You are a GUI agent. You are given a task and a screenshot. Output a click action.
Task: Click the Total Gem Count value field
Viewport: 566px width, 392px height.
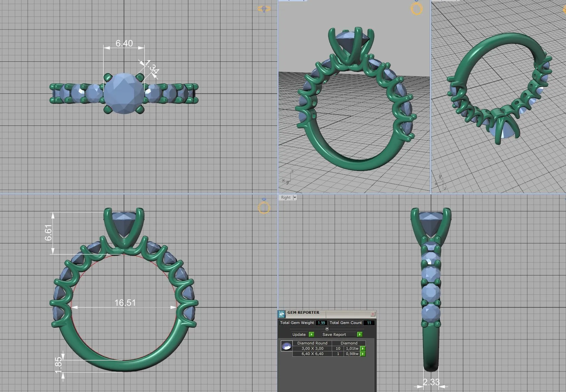point(369,323)
